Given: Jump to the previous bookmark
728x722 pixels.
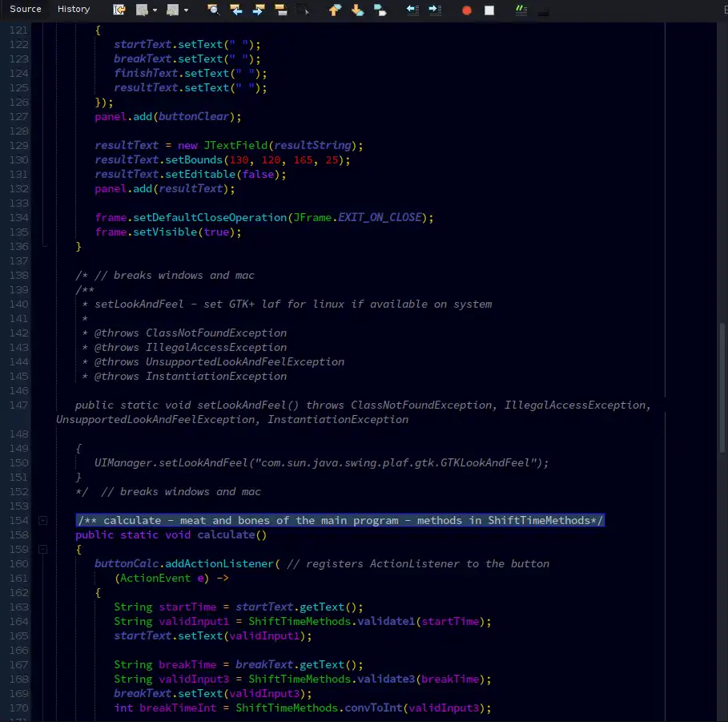Looking at the screenshot, I should [335, 10].
